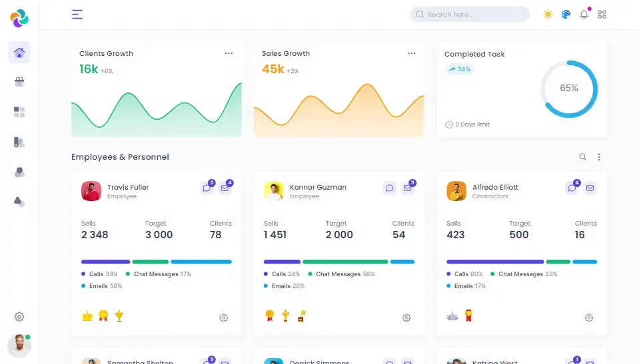Open Employees & Personnel more options
This screenshot has height=364, width=639.
click(598, 157)
